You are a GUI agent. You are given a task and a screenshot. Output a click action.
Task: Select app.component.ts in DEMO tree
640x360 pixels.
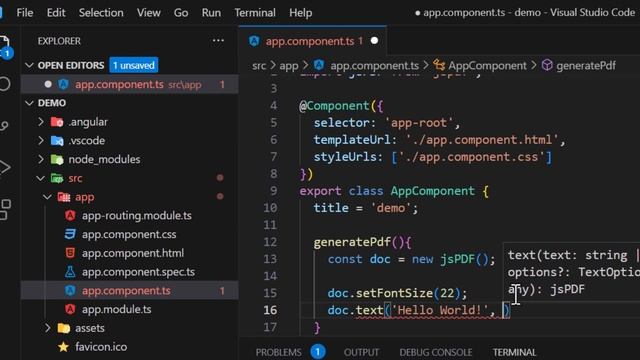tap(130, 291)
